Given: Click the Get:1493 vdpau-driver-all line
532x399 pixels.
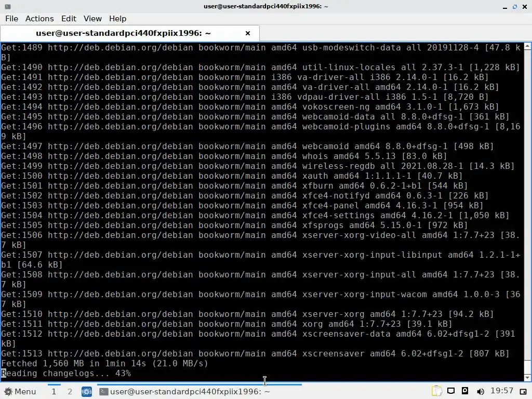Looking at the screenshot, I should (x=245, y=97).
